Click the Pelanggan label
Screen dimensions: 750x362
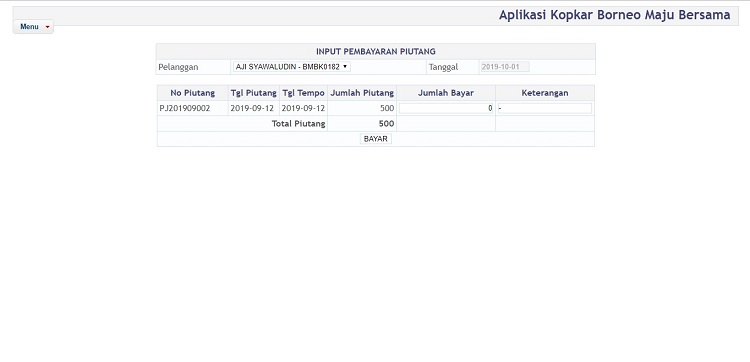178,67
